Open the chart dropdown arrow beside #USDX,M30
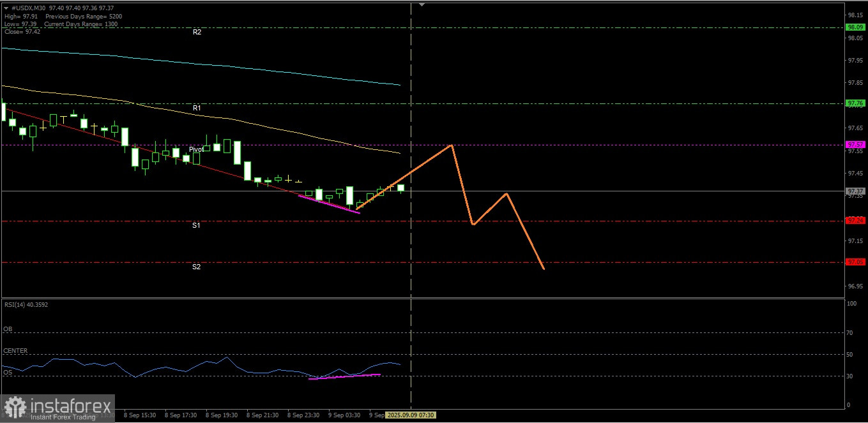868x423 pixels. click(6, 8)
